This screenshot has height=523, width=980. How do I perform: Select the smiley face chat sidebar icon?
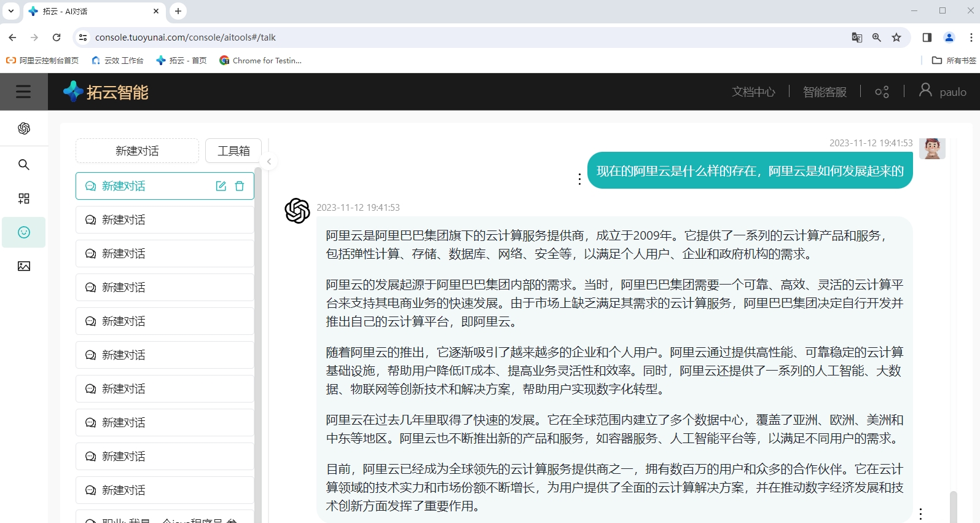coord(24,232)
